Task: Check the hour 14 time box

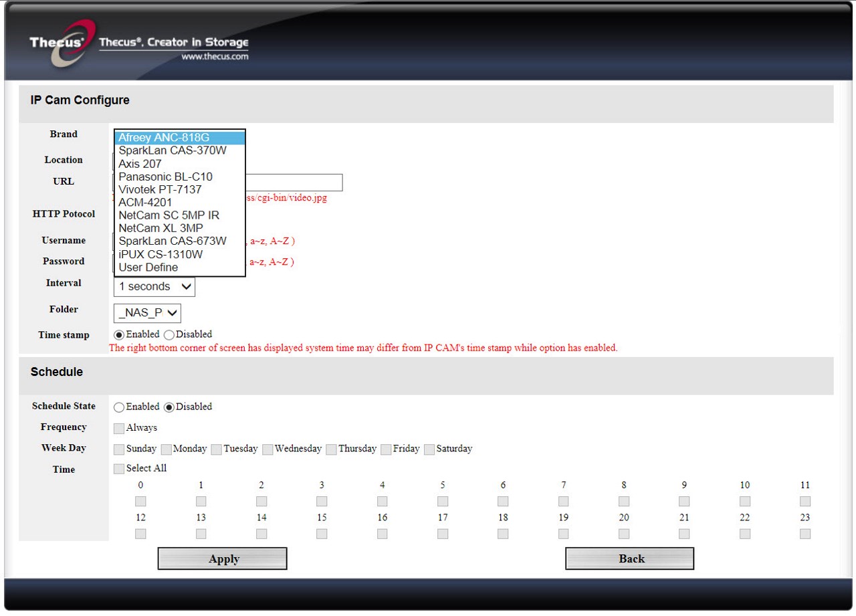Action: click(x=261, y=534)
